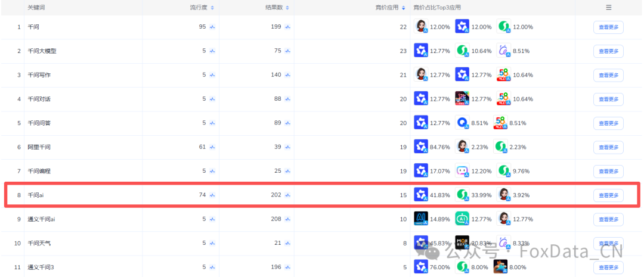644x277 pixels.
Task: Sort by 结果数 column arrows
Action: (287, 8)
